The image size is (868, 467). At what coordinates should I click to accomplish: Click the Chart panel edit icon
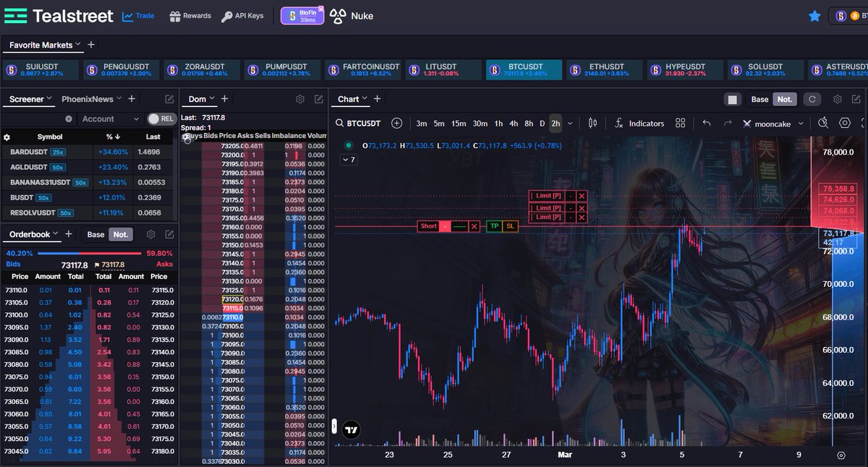coord(857,99)
